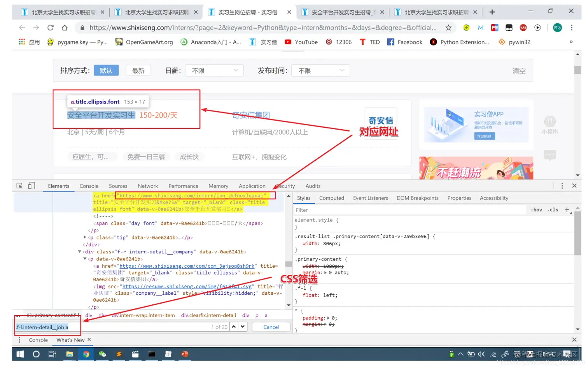Open PowerPoint from the taskbar
The height and width of the screenshot is (369, 588).
184,354
